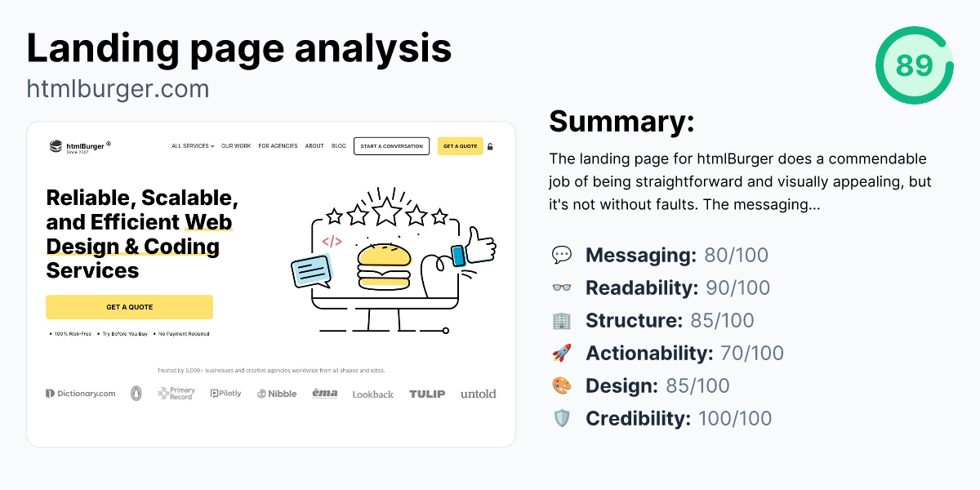Open the htmlburger.com site link
Viewport: 980px width, 490px height.
coord(118,88)
